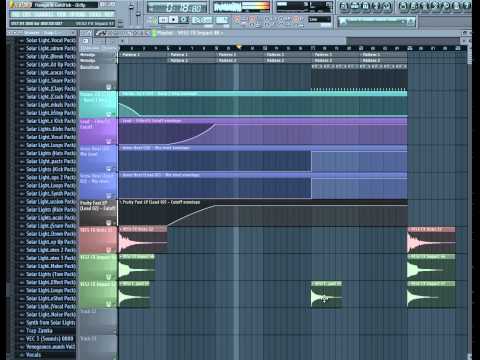Open the Piano Roll view shortcut icon

pos(365,6)
